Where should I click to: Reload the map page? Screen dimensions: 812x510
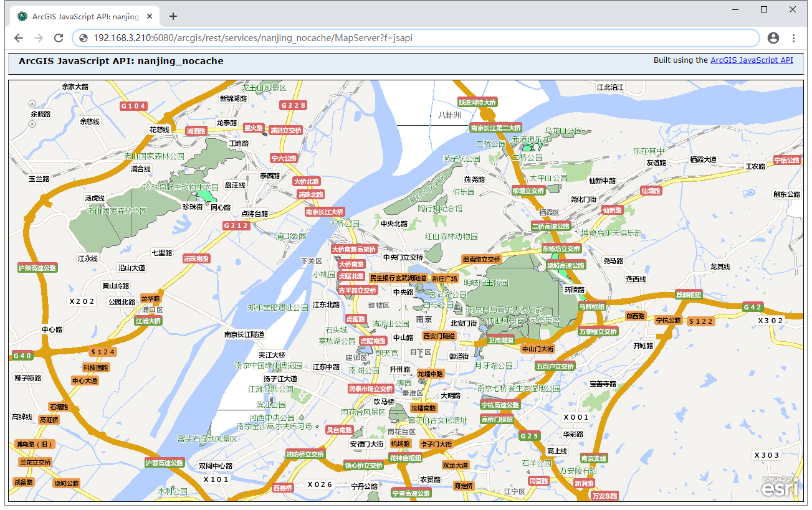pyautogui.click(x=59, y=38)
